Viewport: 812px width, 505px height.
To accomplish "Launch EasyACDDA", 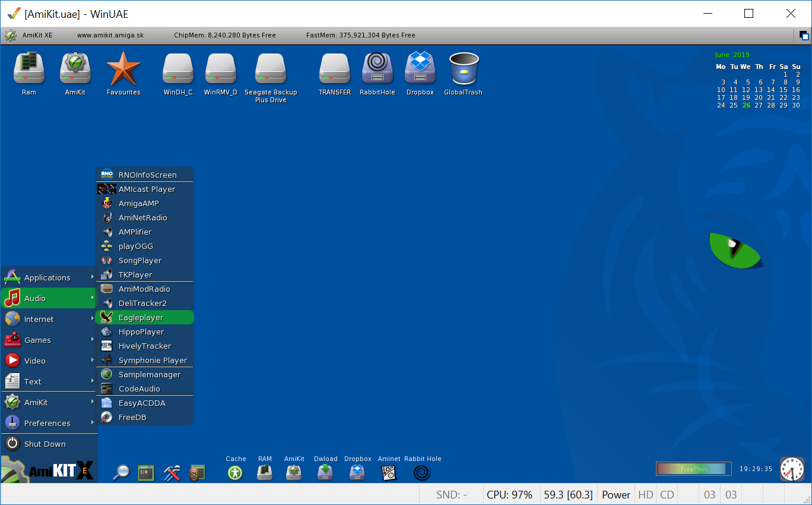I will click(145, 403).
